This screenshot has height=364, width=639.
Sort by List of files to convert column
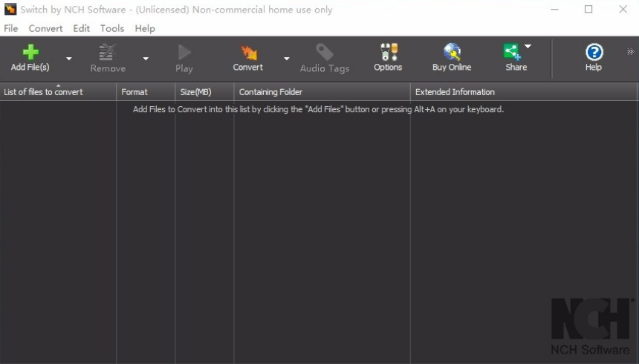point(58,92)
